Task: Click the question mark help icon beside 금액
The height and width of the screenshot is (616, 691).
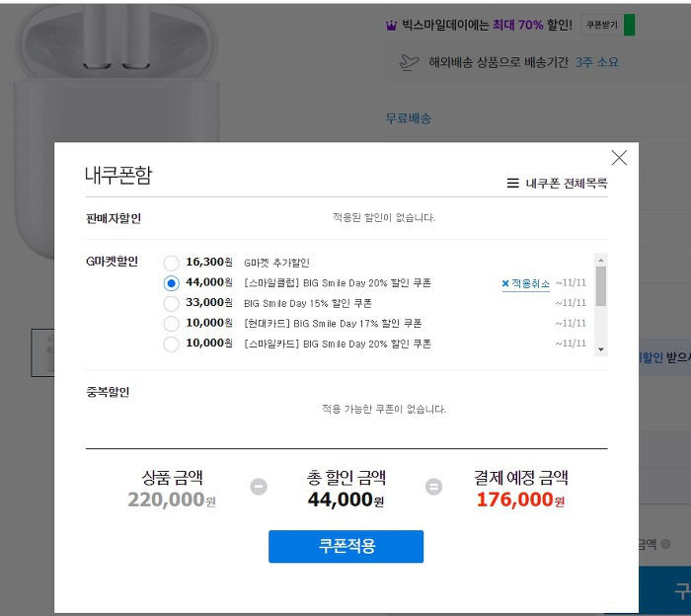Action: (x=665, y=544)
